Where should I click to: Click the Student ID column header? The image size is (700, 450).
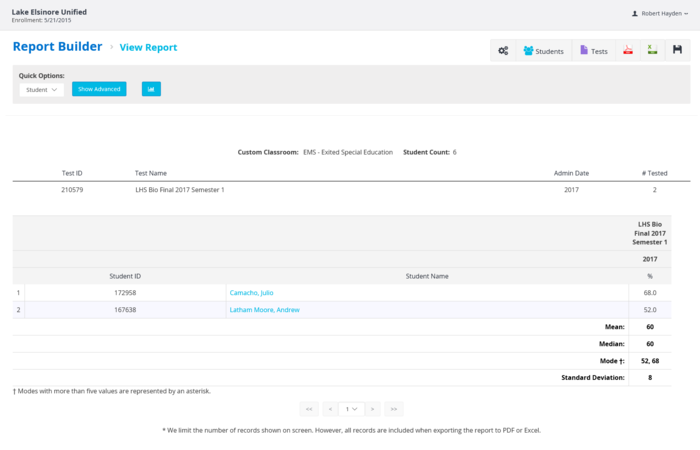pyautogui.click(x=125, y=275)
